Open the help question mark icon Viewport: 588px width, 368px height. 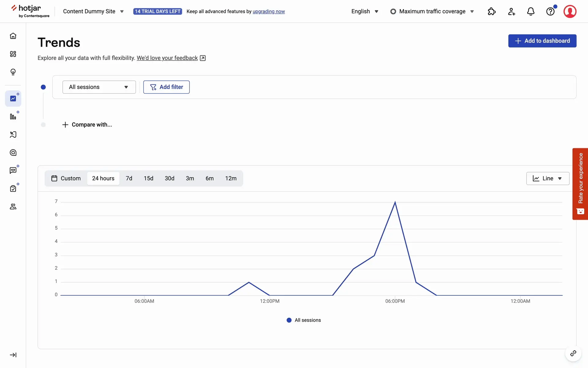[x=550, y=11]
